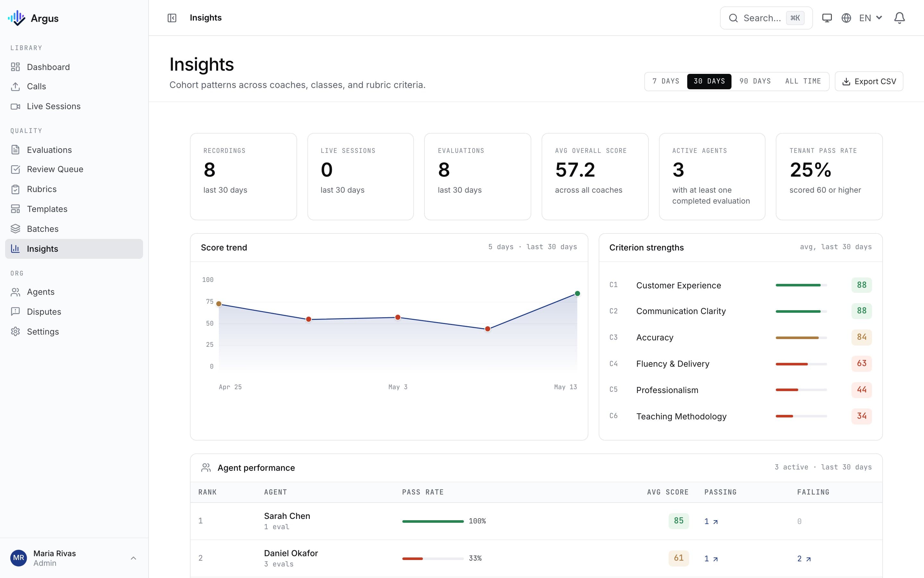Expand the Maria Rivas account menu chevron
Viewport: 924px width, 578px height.
point(133,558)
